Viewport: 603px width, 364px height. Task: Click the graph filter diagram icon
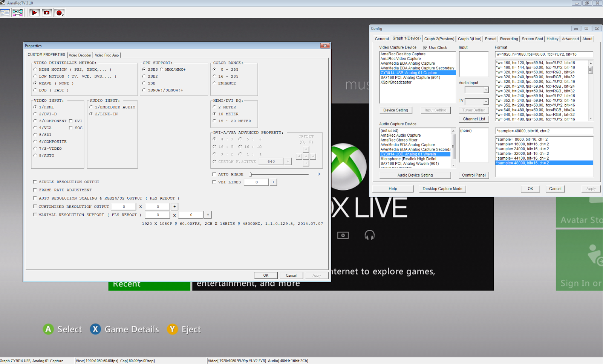pyautogui.click(x=17, y=12)
